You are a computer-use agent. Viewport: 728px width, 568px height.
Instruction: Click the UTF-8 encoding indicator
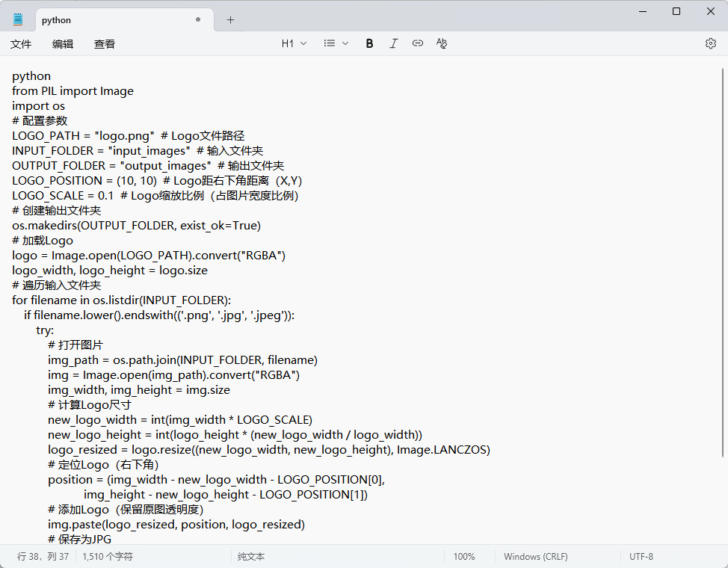641,556
